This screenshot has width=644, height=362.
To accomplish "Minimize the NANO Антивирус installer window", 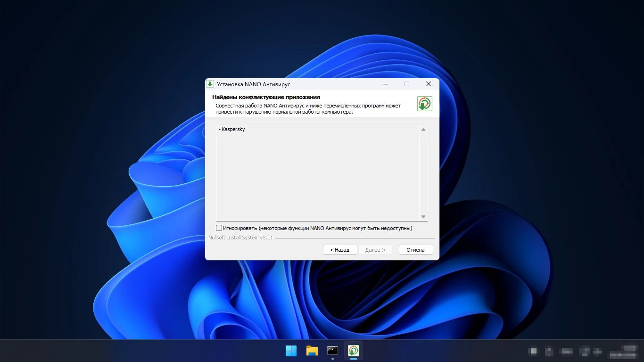I will point(386,84).
